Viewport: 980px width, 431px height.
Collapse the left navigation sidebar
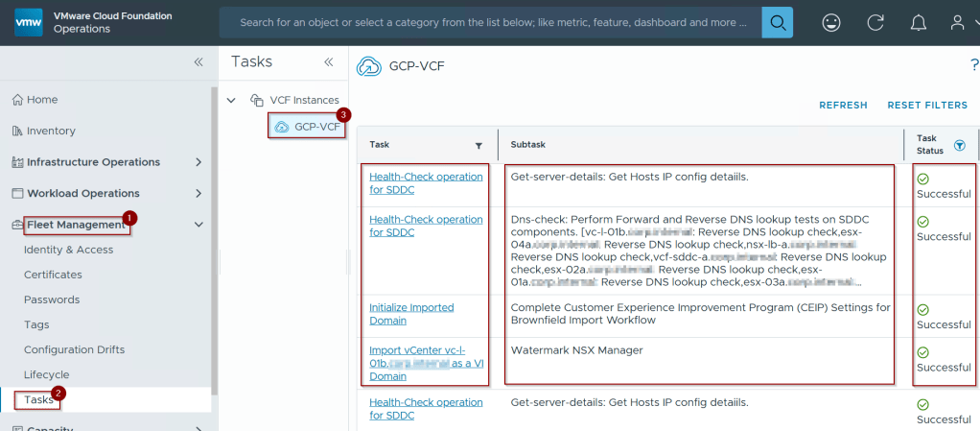pos(198,61)
